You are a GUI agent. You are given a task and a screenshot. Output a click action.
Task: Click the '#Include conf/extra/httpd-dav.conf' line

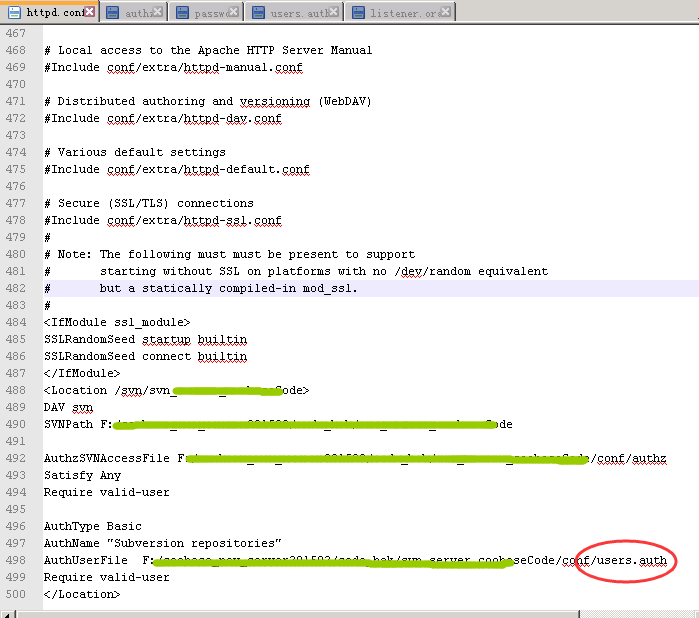[163, 118]
